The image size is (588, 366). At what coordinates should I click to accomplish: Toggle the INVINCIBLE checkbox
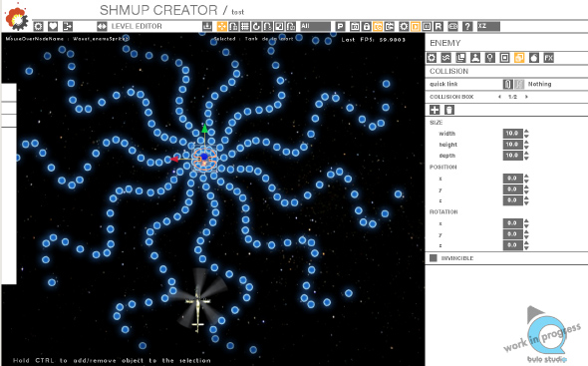coord(434,258)
